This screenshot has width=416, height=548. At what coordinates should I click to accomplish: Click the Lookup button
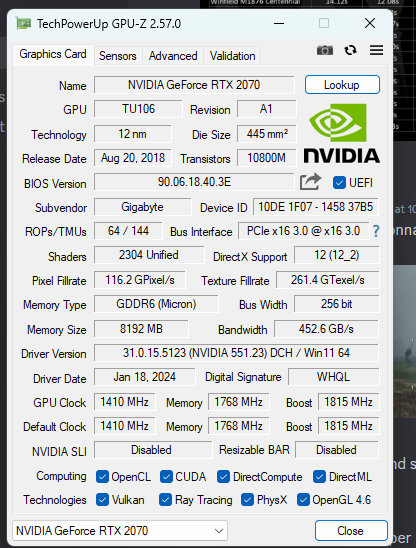(342, 85)
